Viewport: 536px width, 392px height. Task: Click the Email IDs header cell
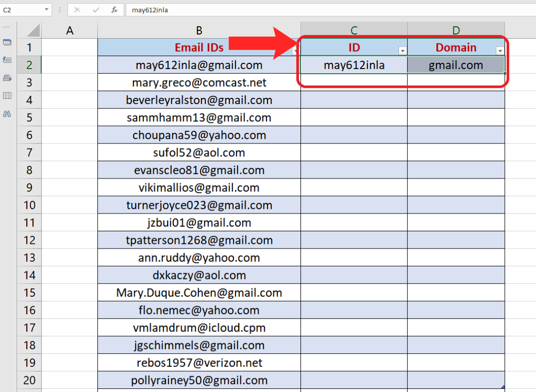(x=199, y=47)
